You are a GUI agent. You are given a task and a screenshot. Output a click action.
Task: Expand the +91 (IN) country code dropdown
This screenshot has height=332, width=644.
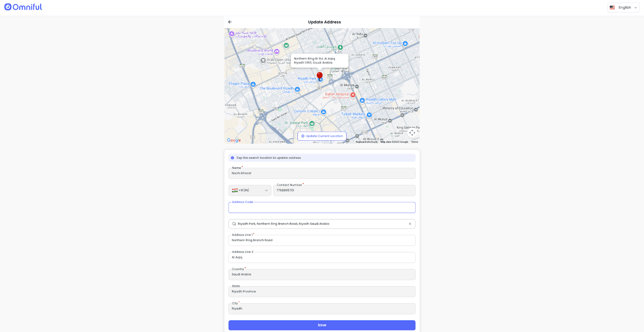(250, 191)
